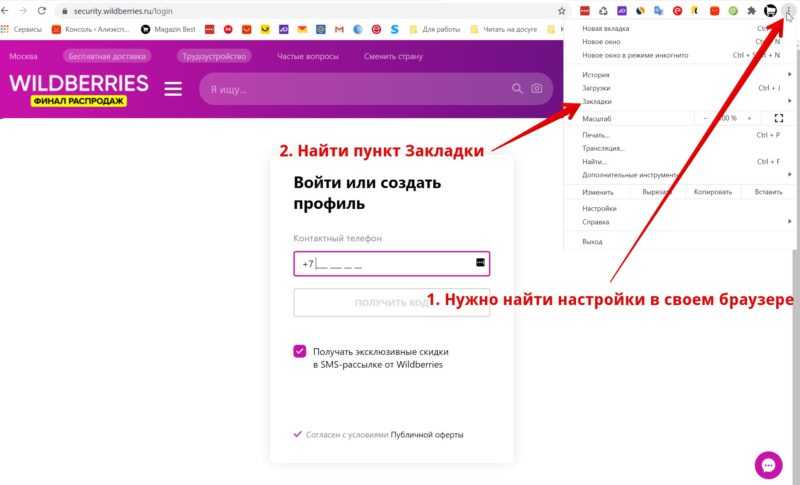Open the purple square extension icon in the toolbar
800x485 pixels.
[x=621, y=11]
